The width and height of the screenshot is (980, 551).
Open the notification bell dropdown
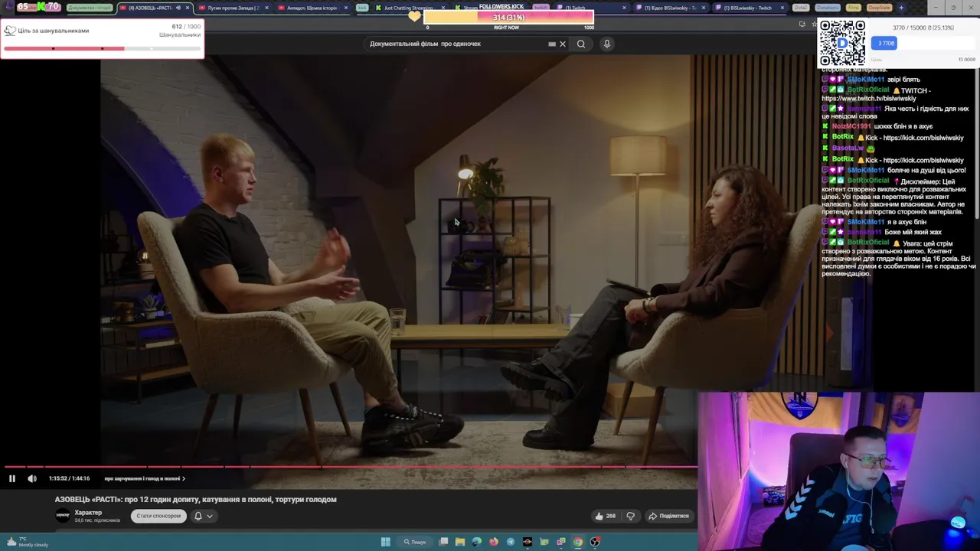[x=203, y=516]
